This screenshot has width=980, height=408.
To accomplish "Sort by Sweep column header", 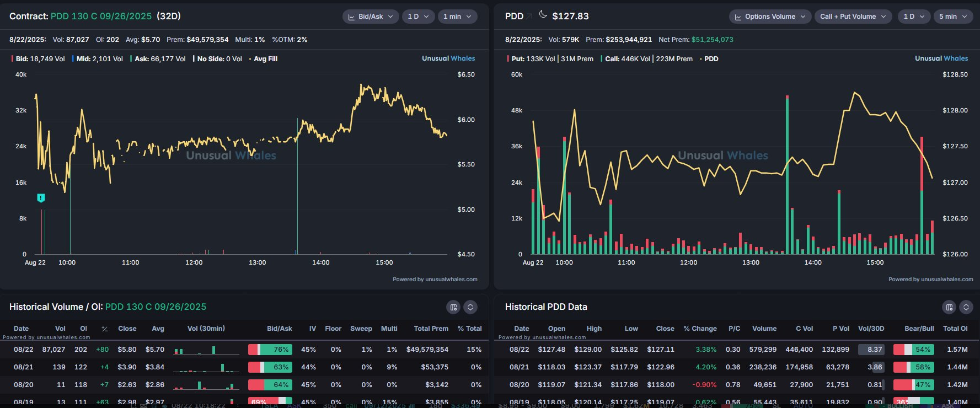I will 361,329.
